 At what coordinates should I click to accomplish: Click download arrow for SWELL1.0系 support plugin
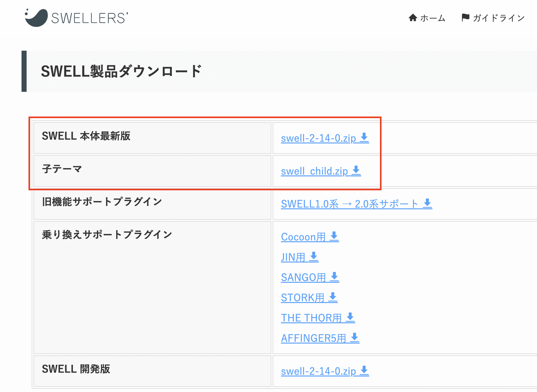click(x=427, y=203)
